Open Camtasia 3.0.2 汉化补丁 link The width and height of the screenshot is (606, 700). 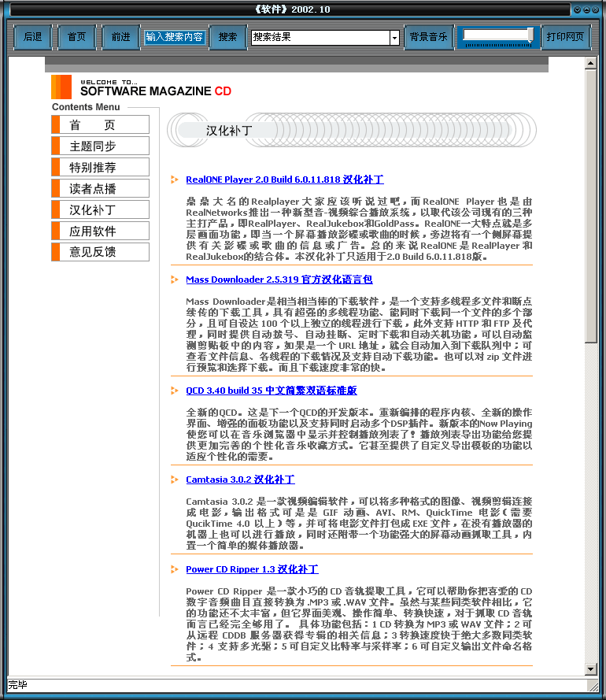pyautogui.click(x=240, y=480)
